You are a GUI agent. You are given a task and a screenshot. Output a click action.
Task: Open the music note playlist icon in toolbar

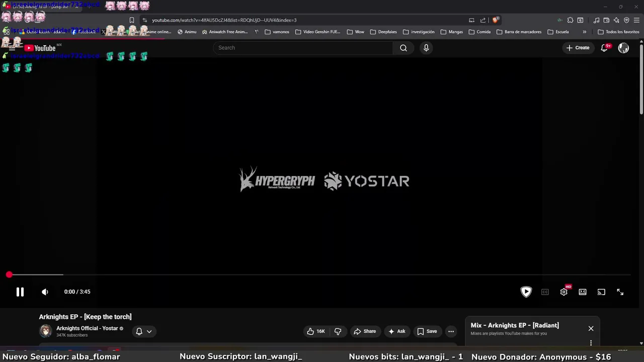tap(596, 20)
